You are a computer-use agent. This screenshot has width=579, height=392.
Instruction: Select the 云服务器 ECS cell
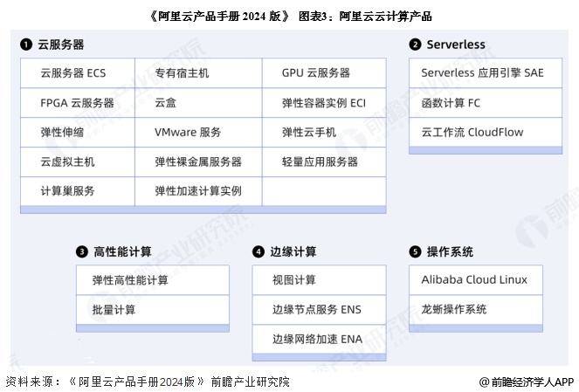[x=78, y=72]
